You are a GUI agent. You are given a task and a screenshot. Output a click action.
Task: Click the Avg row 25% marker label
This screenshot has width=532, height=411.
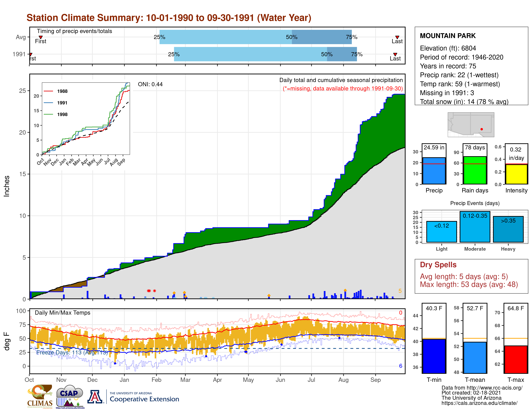click(x=159, y=37)
